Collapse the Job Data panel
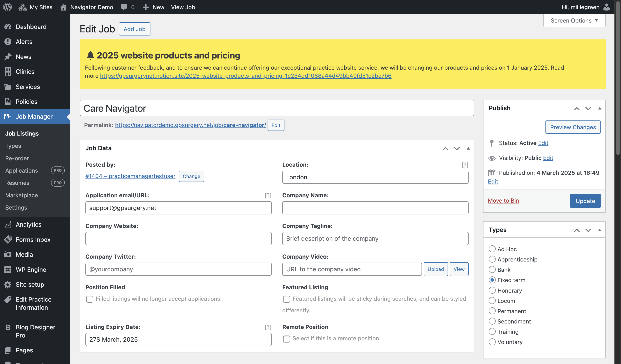 click(x=468, y=148)
